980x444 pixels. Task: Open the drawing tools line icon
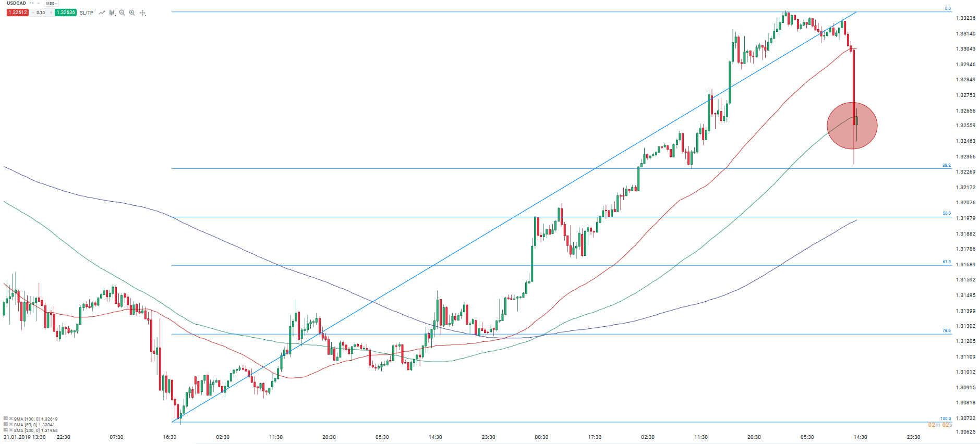point(102,13)
